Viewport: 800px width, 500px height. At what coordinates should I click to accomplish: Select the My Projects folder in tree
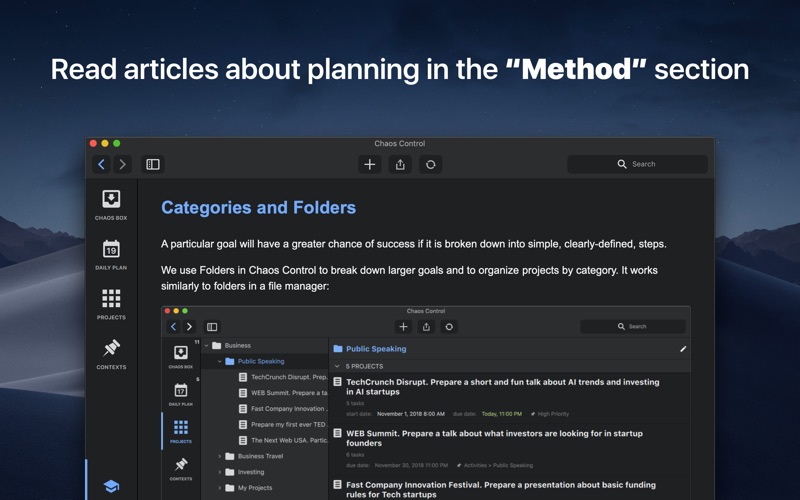254,488
